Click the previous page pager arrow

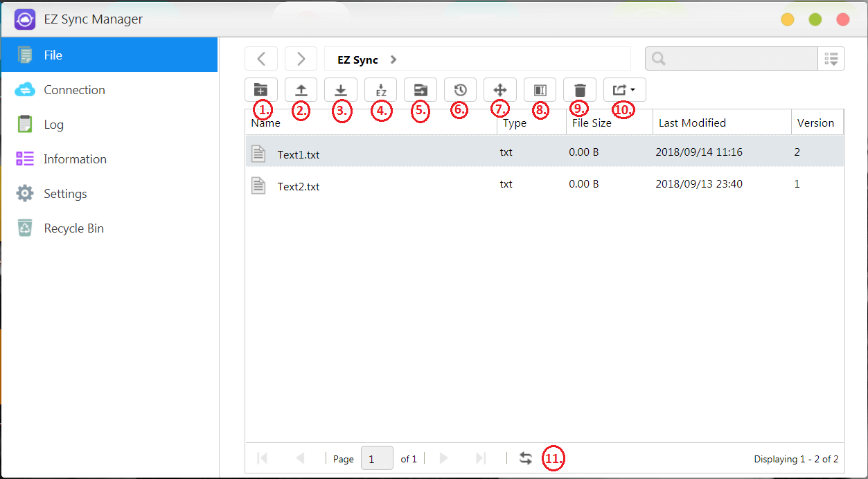300,458
